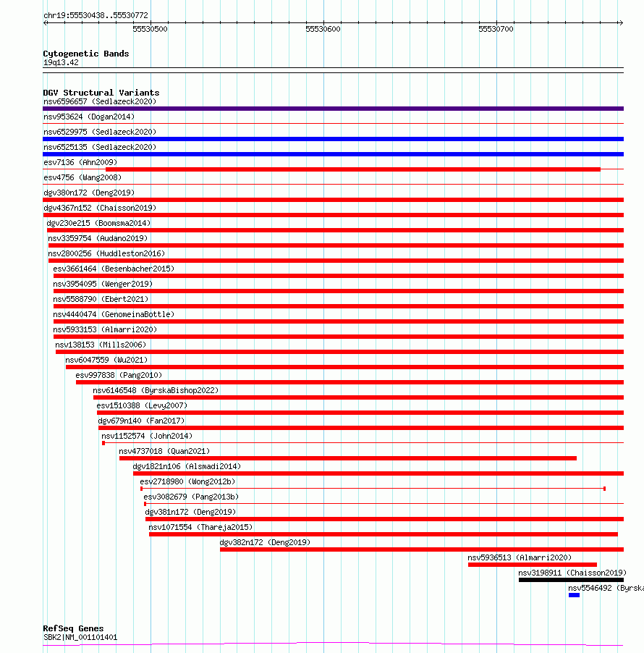Select nsv5933153 (Almarri2020) label
Viewport: 644px width, 653px height.
tap(105, 330)
